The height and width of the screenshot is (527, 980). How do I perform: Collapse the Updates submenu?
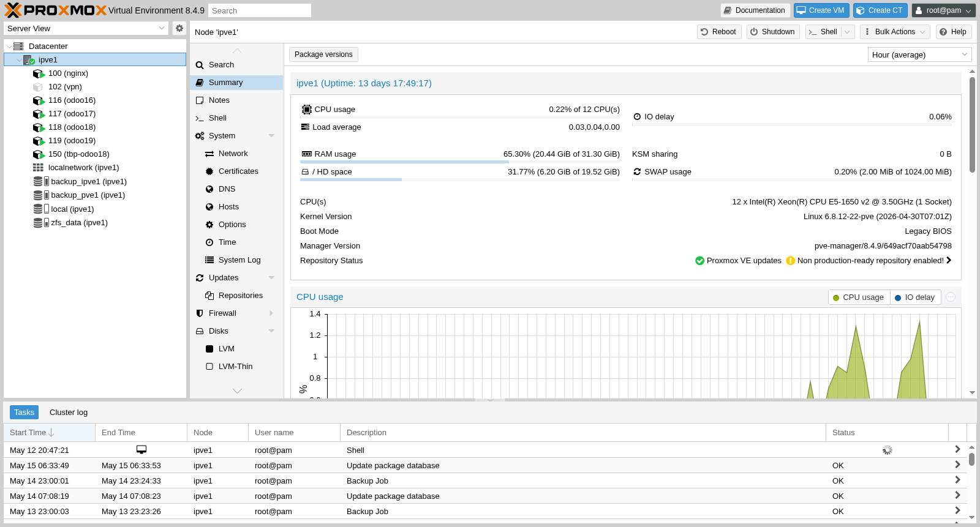click(x=271, y=278)
